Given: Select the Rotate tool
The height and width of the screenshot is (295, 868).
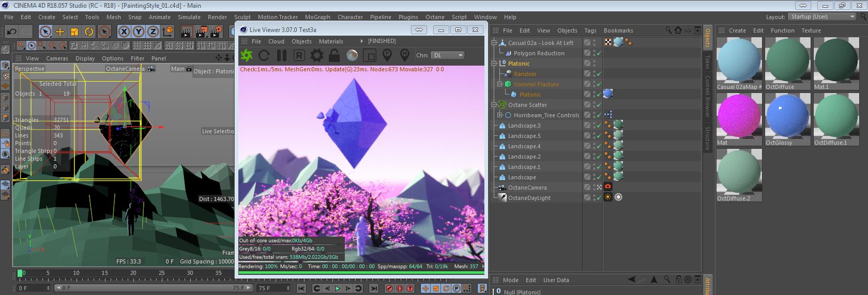Looking at the screenshot, I should pyautogui.click(x=89, y=32).
